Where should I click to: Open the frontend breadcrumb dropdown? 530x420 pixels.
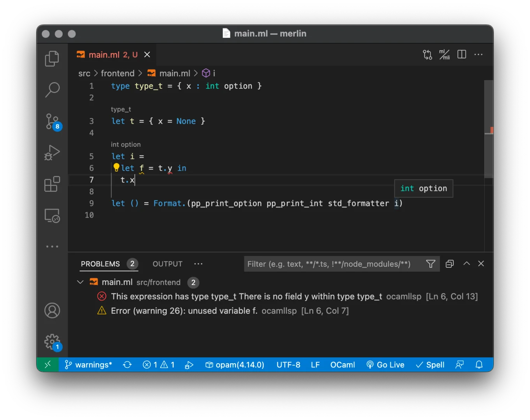118,73
